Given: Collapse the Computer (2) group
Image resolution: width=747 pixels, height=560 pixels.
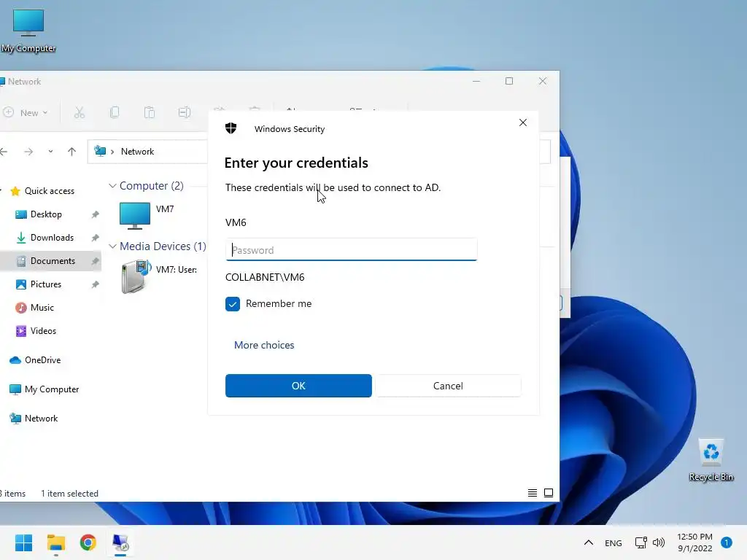Looking at the screenshot, I should (112, 186).
